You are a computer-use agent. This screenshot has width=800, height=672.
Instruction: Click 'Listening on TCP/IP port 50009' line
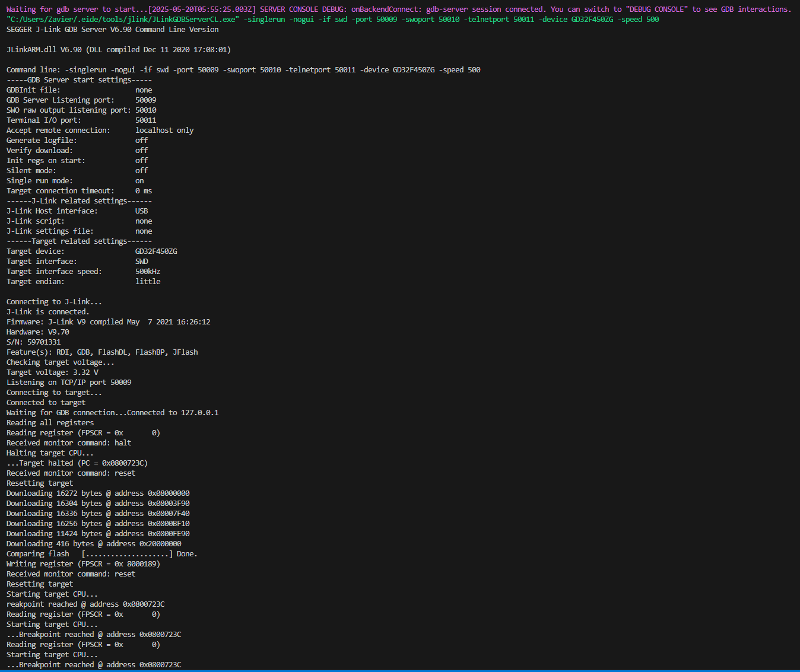click(x=69, y=383)
